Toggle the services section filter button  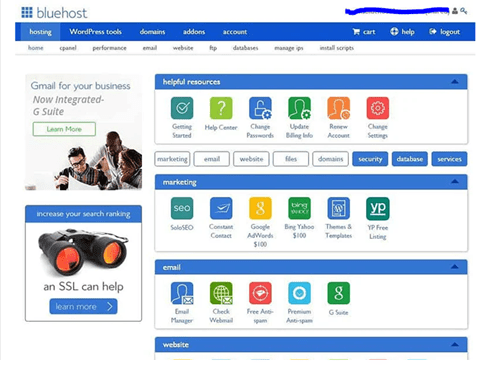click(x=449, y=159)
